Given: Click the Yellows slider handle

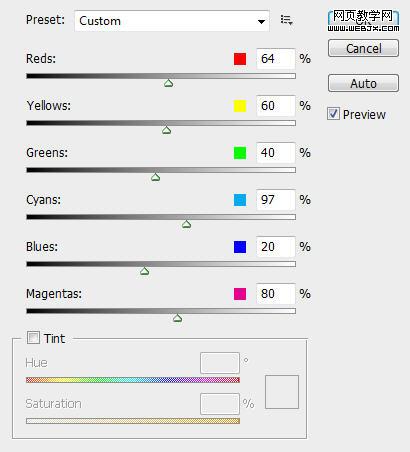Looking at the screenshot, I should (166, 130).
